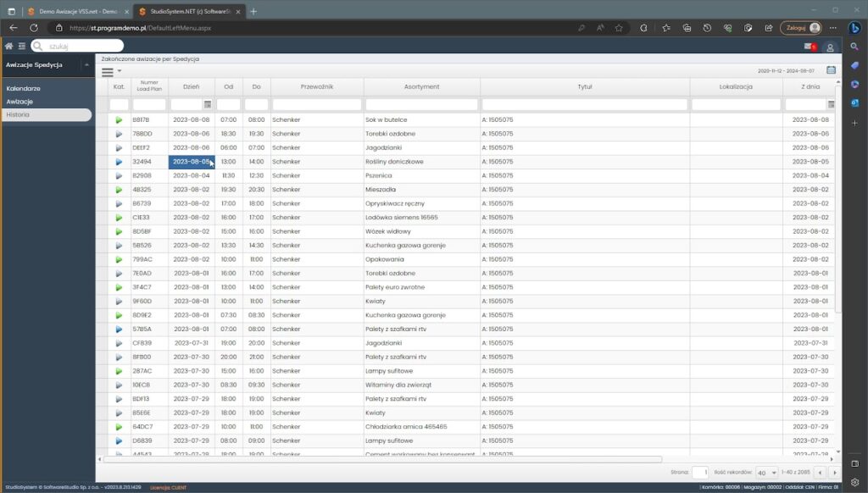Click the blue arrow icon for row 32494
868x493 pixels.
(x=120, y=161)
